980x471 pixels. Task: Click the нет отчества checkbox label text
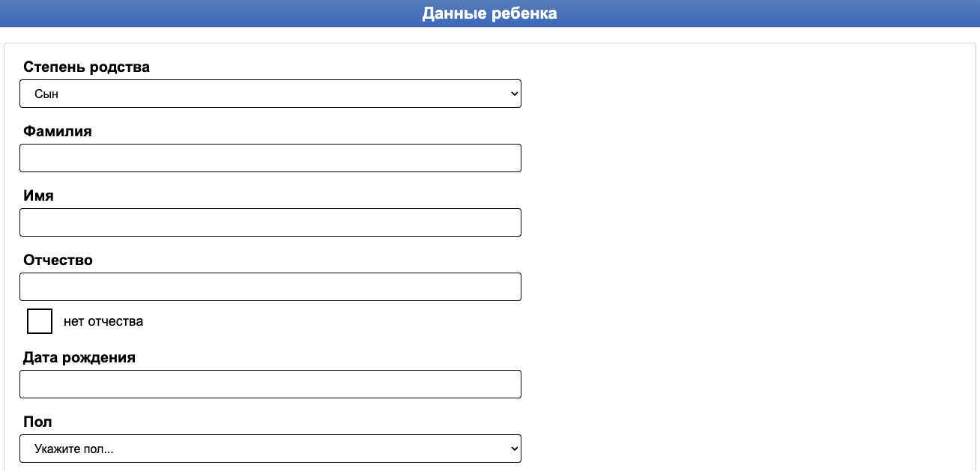(103, 321)
